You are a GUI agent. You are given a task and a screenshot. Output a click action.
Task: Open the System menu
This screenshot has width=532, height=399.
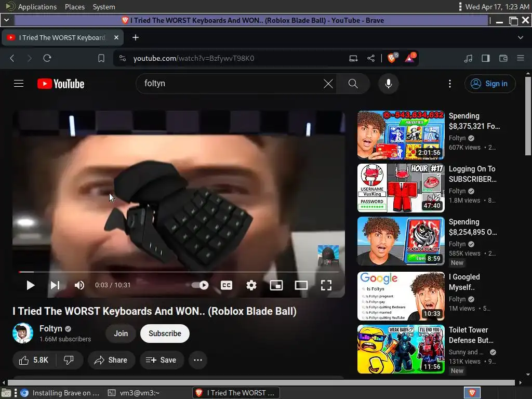click(x=104, y=7)
